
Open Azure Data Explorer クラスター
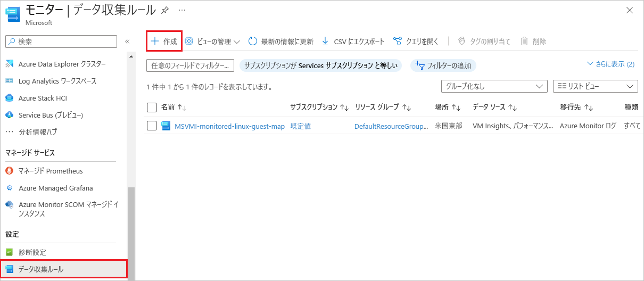[62, 64]
